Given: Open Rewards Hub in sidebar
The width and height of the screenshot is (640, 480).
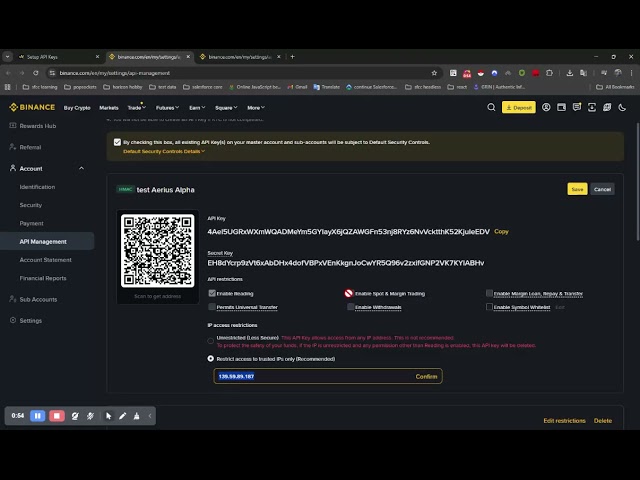Looking at the screenshot, I should [x=33, y=126].
